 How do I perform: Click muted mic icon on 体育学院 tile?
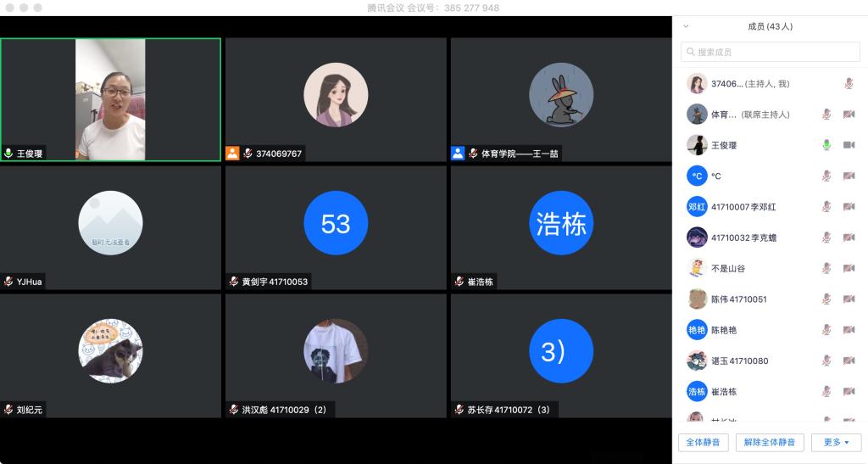[473, 154]
